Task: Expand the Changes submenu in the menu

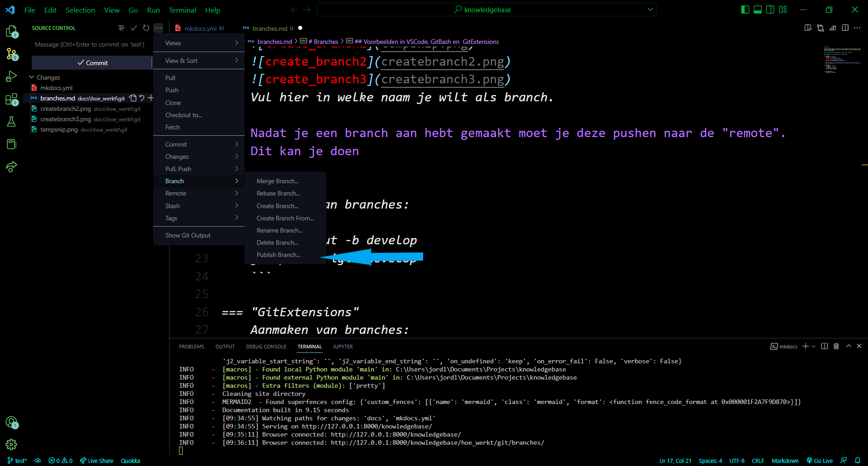Action: click(199, 157)
